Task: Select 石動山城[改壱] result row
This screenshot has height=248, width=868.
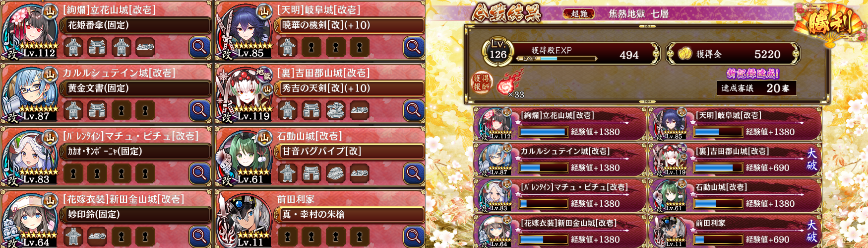Action: pos(735,196)
